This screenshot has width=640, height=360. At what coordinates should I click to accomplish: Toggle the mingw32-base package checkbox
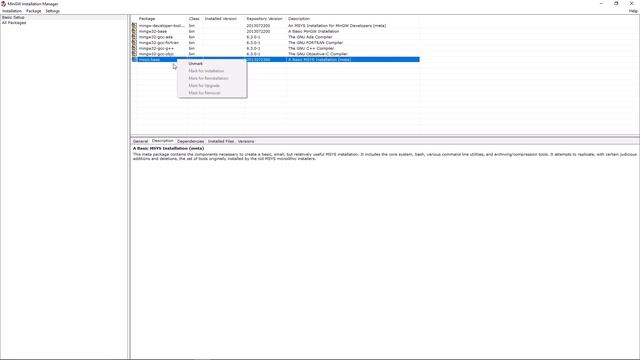coord(134,31)
